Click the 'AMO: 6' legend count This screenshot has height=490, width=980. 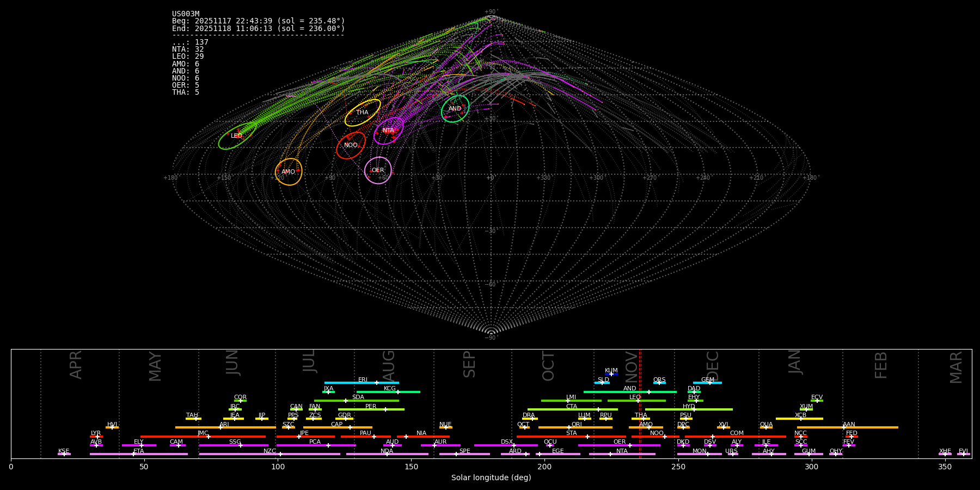[186, 64]
